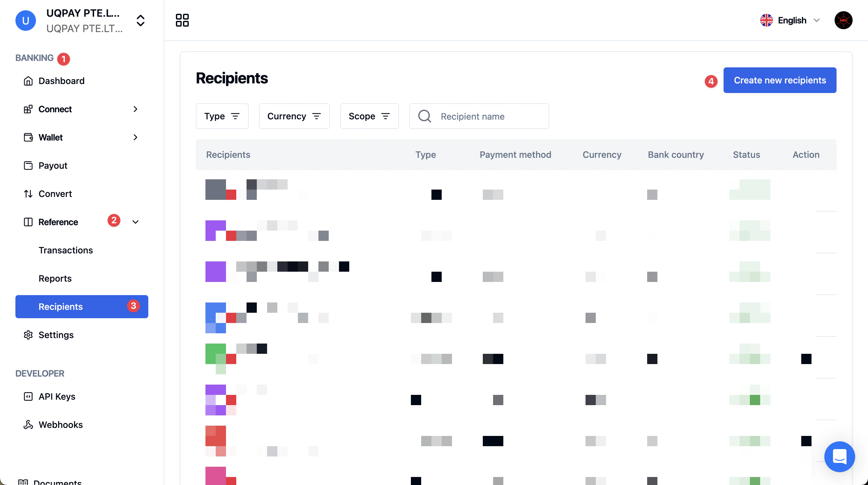The width and height of the screenshot is (868, 485).
Task: Expand the Connect submenu chevron
Action: coord(135,109)
